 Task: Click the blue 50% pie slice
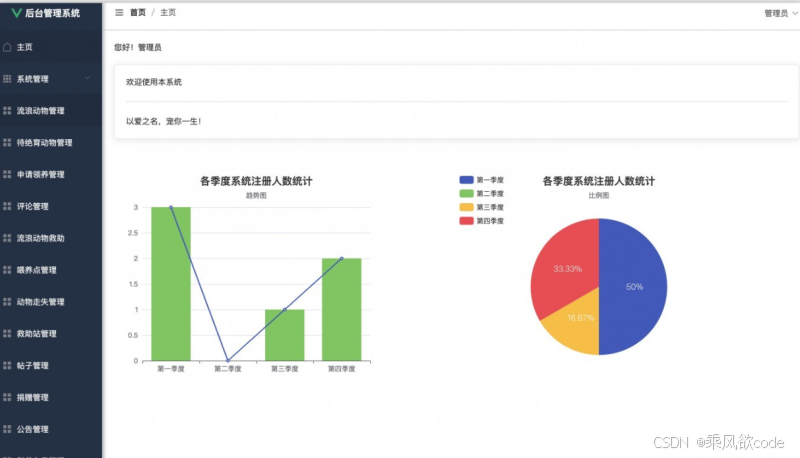(634, 287)
